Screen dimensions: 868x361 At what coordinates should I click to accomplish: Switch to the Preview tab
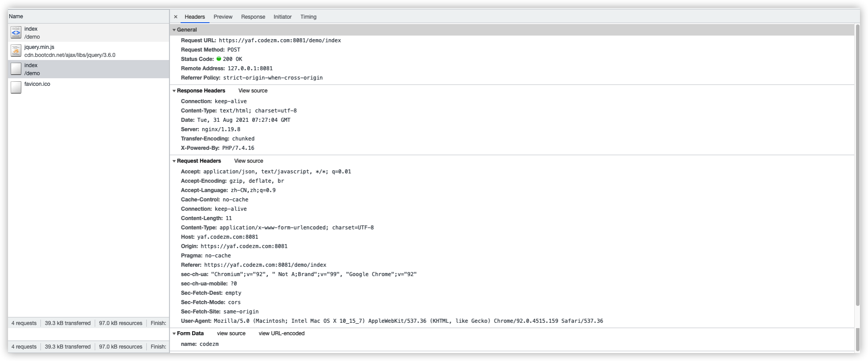tap(223, 17)
